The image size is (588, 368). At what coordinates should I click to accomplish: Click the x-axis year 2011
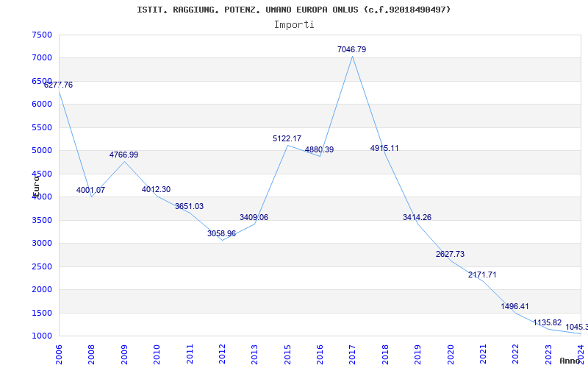[x=190, y=354]
